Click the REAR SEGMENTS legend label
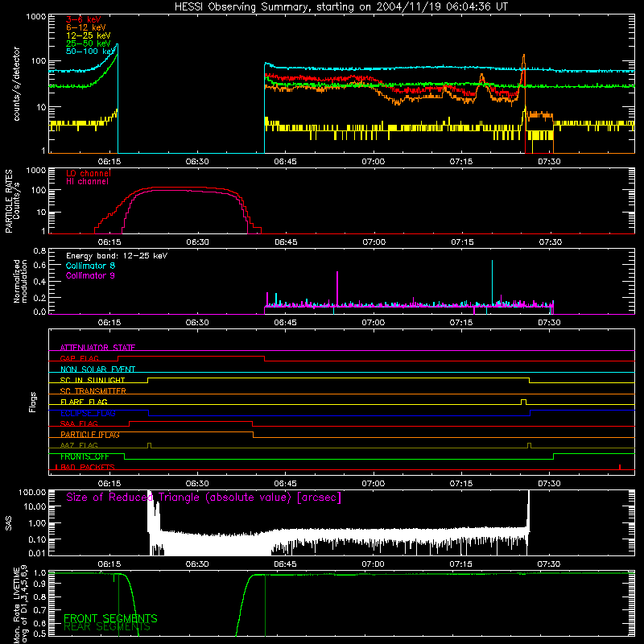This screenshot has height=644, width=644. coord(107,627)
